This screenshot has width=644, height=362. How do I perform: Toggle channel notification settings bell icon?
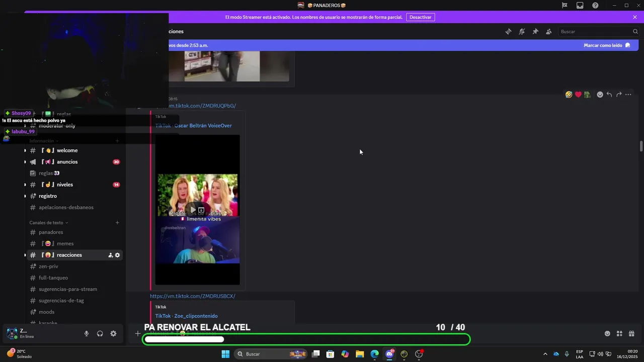[x=522, y=32]
